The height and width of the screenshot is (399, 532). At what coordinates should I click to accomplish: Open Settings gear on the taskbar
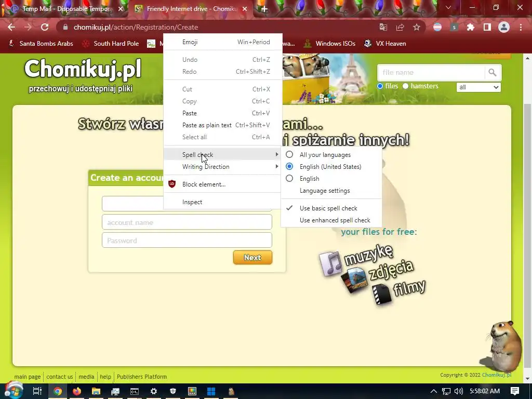[x=154, y=391]
